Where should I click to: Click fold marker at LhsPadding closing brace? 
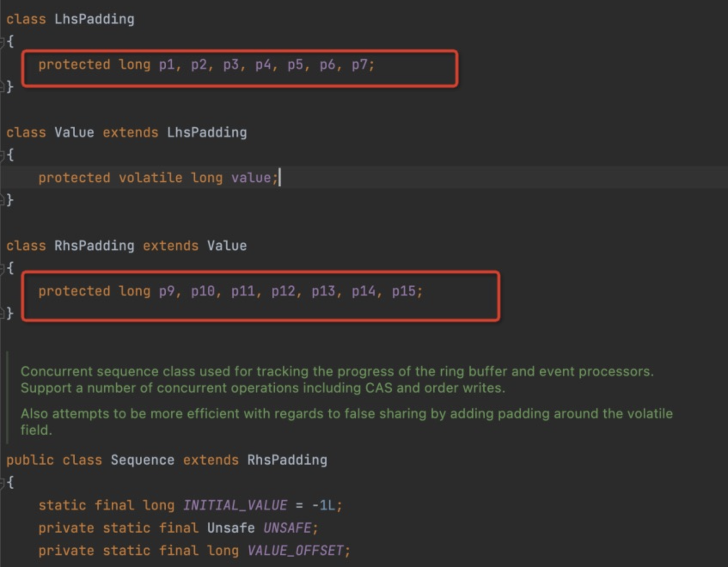(x=2, y=87)
